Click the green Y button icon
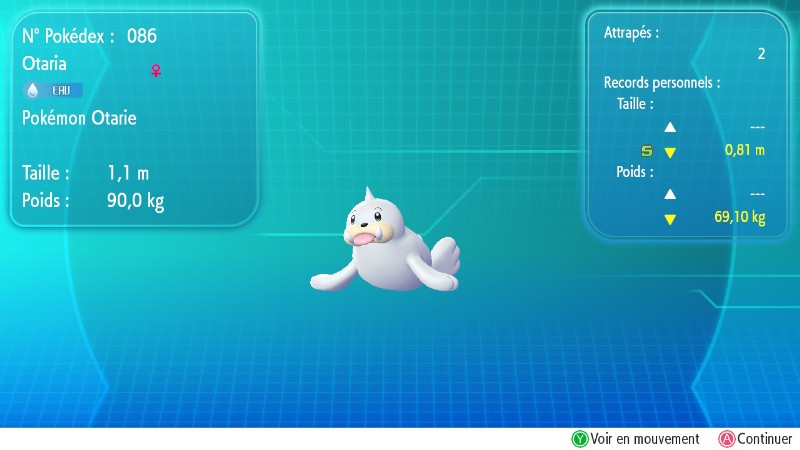Screen dimensions: 800x450 [579, 439]
